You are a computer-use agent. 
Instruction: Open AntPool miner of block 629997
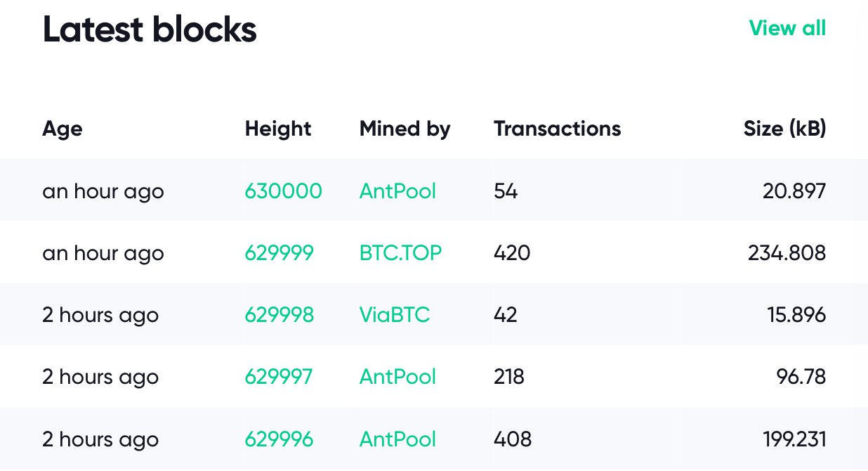(x=397, y=376)
